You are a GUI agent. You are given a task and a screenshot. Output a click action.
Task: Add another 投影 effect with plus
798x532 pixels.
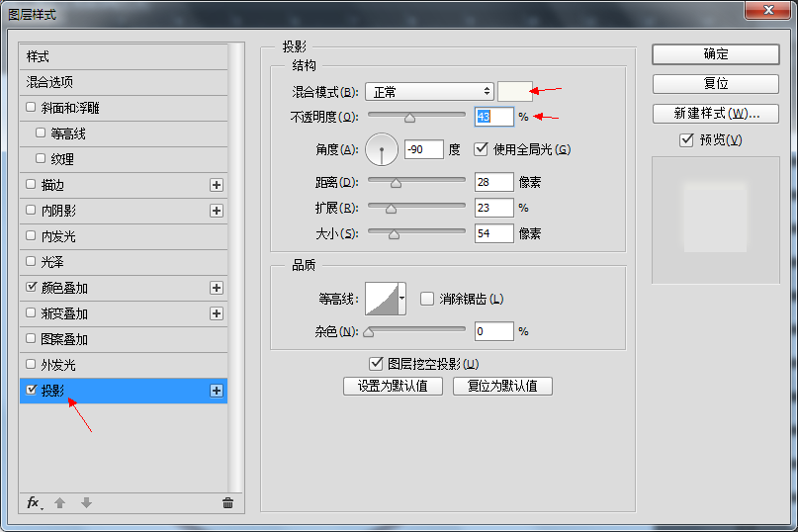tap(217, 391)
